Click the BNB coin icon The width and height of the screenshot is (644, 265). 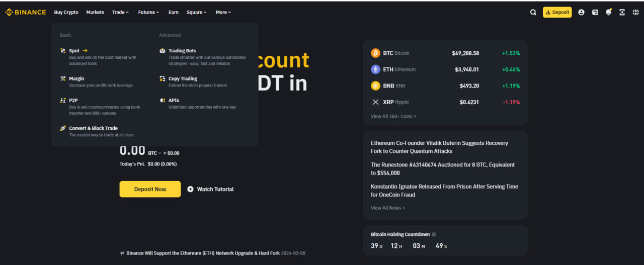click(x=375, y=85)
